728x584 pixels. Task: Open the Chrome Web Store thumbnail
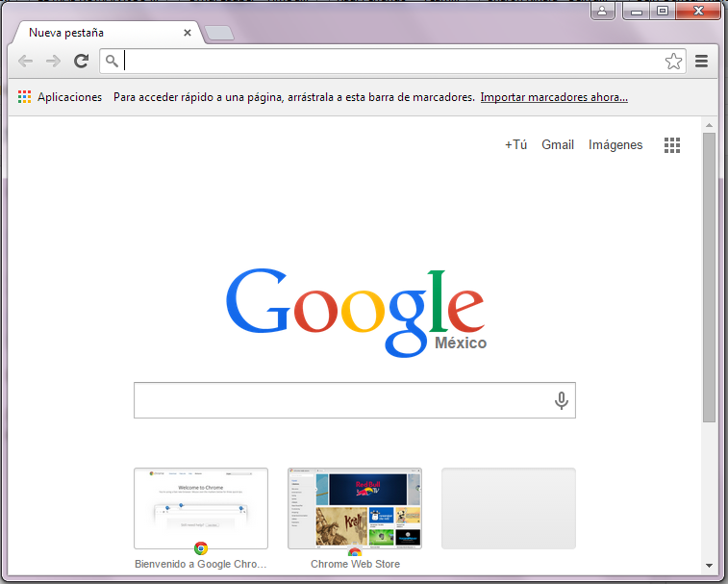(x=355, y=508)
